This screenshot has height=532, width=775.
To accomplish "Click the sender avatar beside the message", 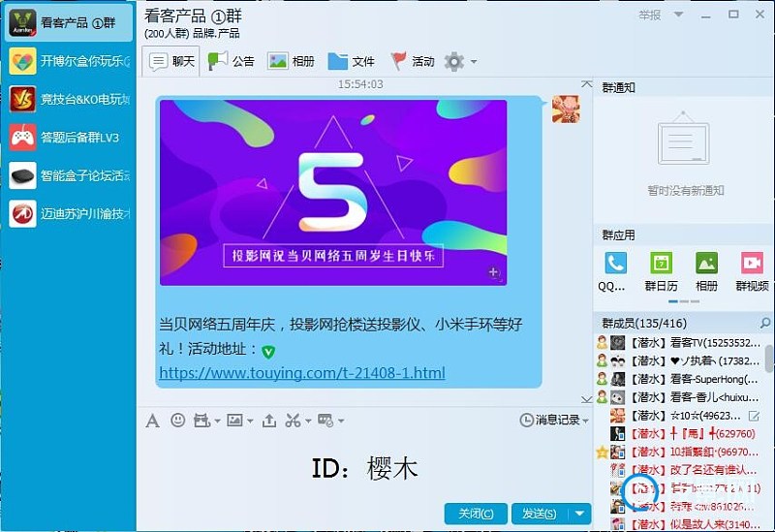I will point(566,110).
